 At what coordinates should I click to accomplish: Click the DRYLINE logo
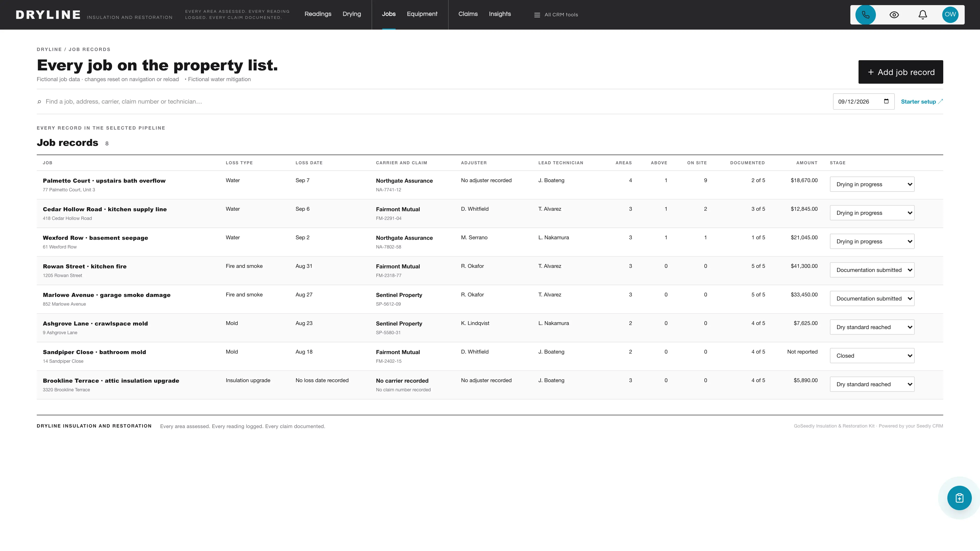(x=48, y=15)
